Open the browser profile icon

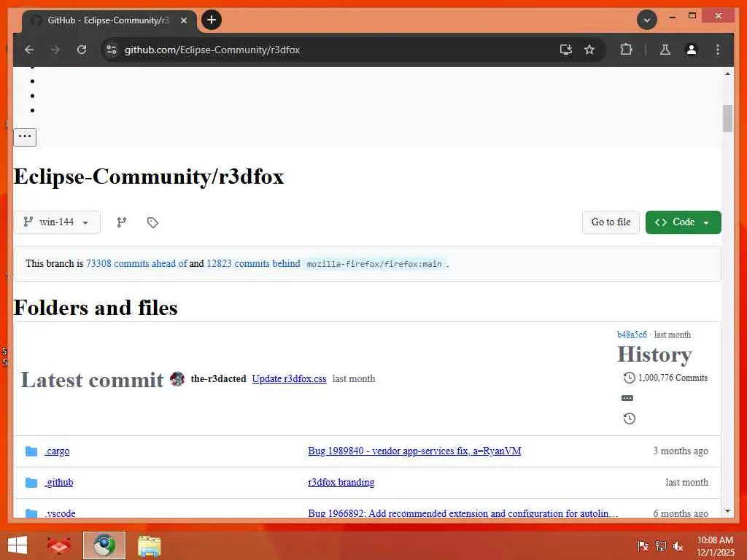[692, 50]
